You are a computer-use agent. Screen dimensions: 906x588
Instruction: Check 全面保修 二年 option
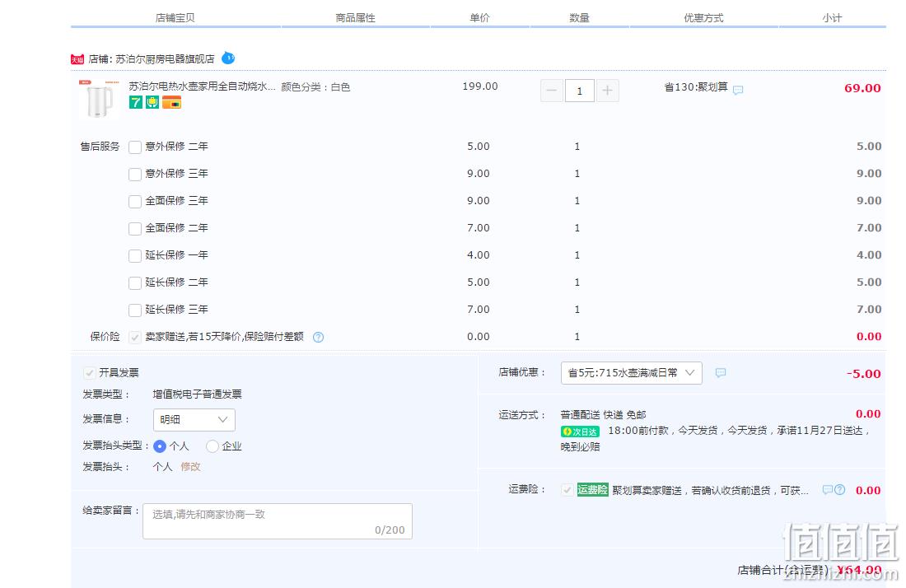(134, 229)
